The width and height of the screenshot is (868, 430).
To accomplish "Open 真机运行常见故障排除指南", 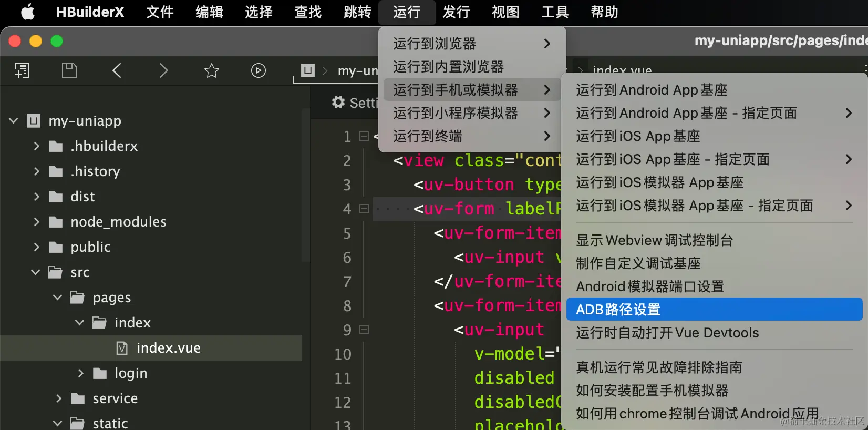I will click(x=715, y=367).
